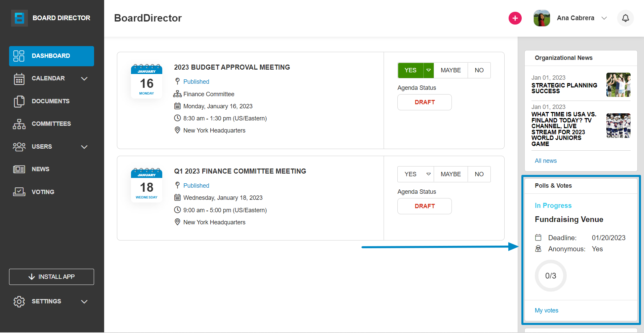Viewport: 644px width, 333px height.
Task: Expand the Calendar menu chevron
Action: click(x=84, y=78)
